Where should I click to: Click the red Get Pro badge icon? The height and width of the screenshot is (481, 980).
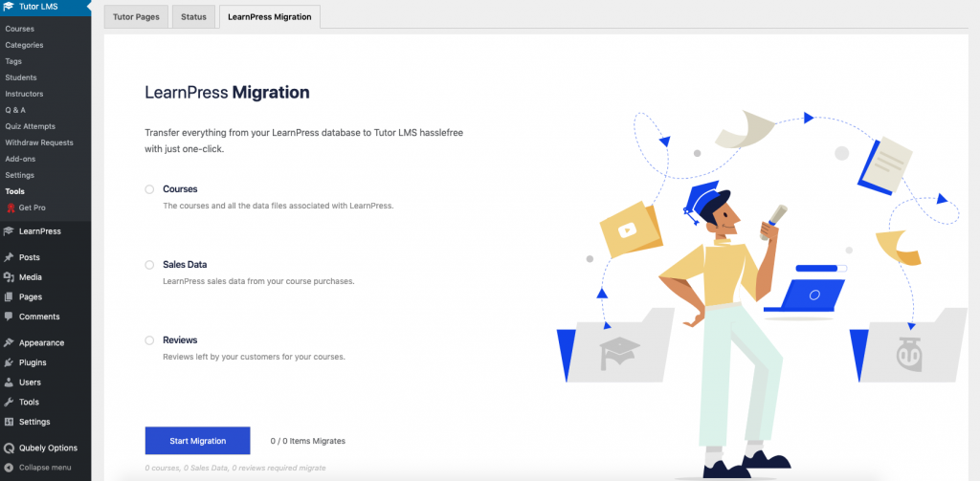click(x=11, y=208)
